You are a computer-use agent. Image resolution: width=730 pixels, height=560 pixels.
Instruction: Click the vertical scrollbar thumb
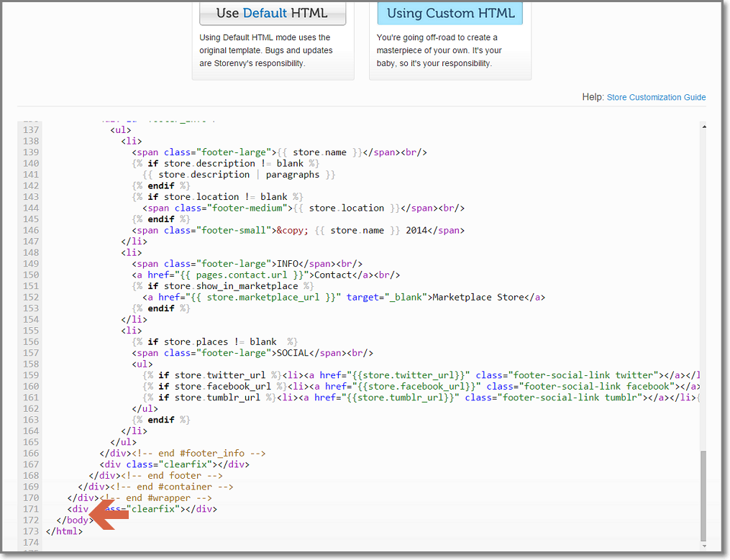point(703,495)
